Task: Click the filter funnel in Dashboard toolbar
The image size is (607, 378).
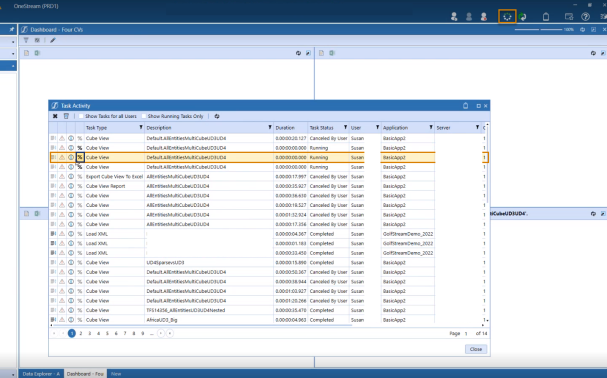Action: 26,40
